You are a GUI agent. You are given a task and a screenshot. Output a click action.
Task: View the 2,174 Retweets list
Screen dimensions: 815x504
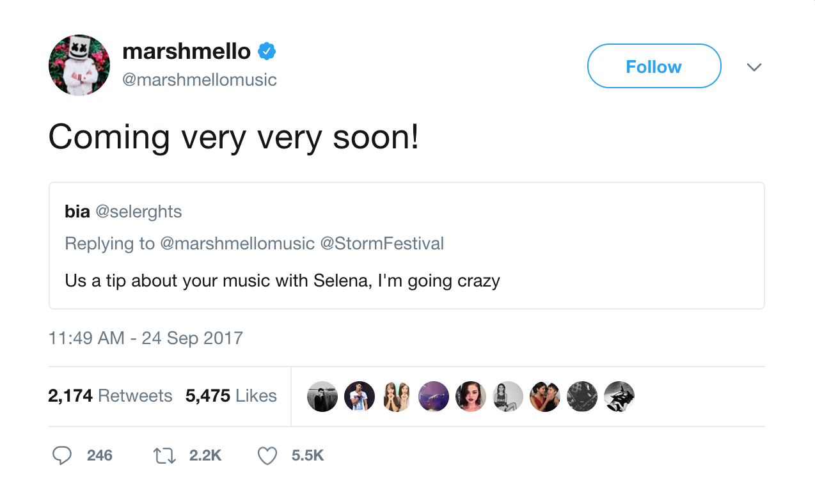(x=110, y=396)
